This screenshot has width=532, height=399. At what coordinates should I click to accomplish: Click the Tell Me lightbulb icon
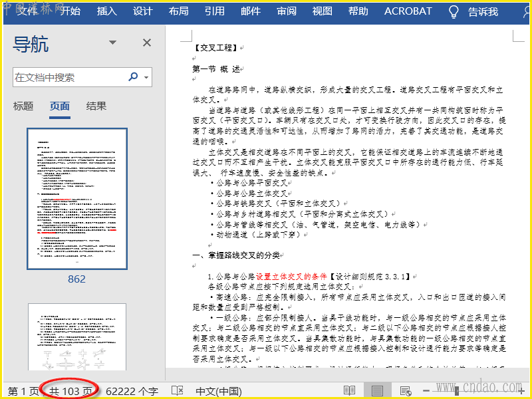tap(454, 11)
